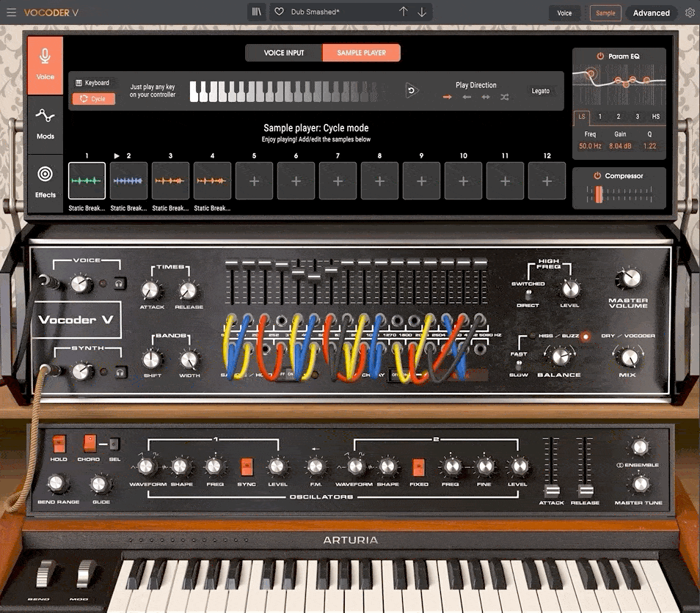
Task: Click the Voice input level knob
Action: (x=81, y=284)
